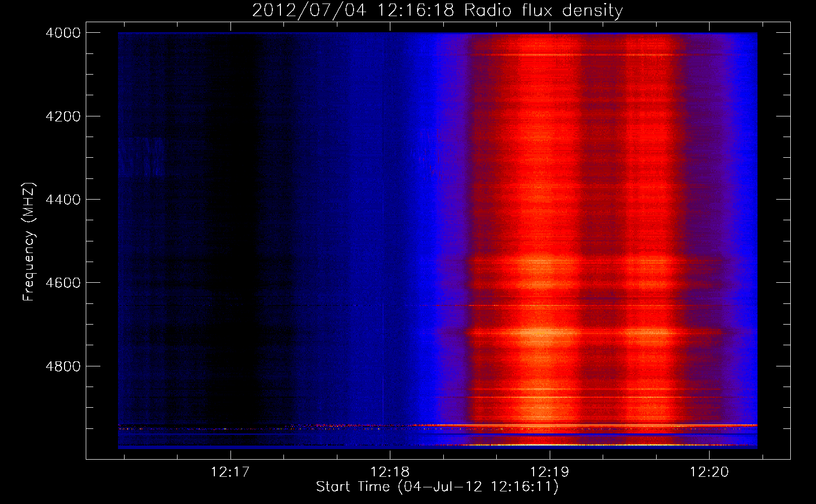Click the 'Frequency (MHZ)' axis label
This screenshot has height=504, width=816.
tap(29, 242)
